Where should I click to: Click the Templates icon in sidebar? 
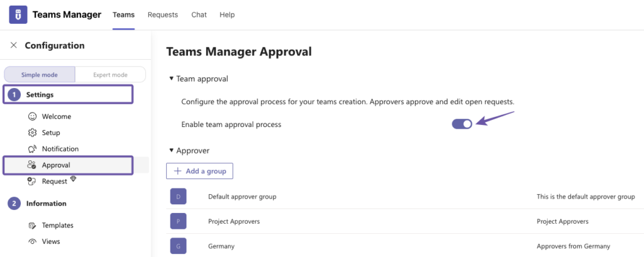click(32, 226)
